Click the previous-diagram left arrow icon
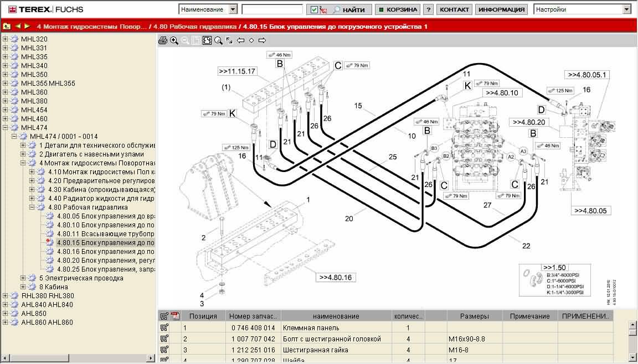Viewport: 638px width, 364px height. point(241,40)
